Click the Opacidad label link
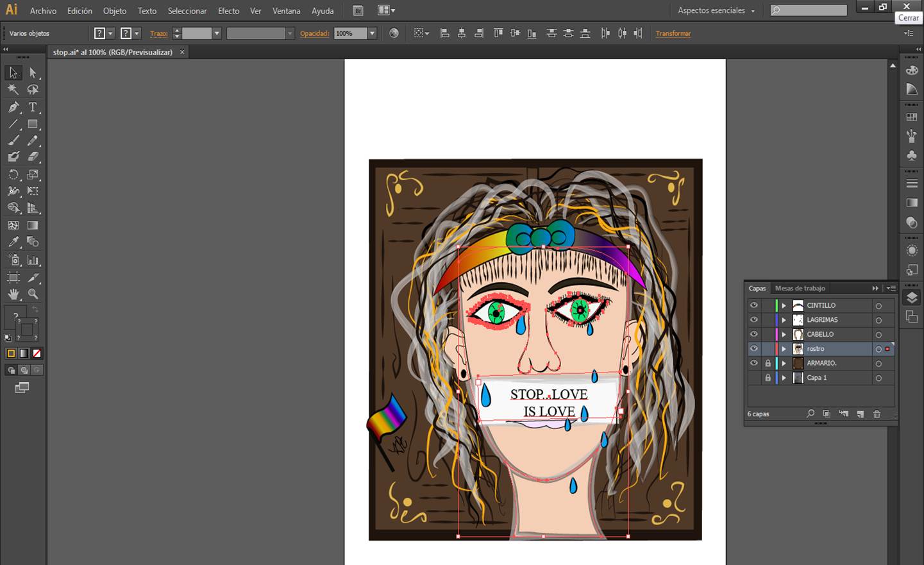This screenshot has height=565, width=924. (x=314, y=33)
